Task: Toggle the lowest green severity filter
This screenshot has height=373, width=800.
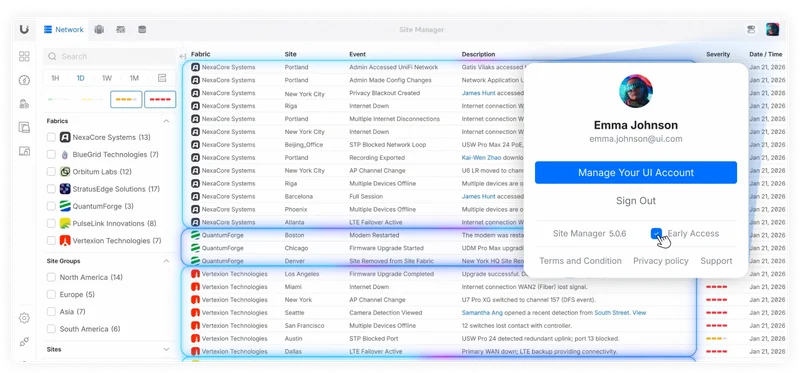Action: 58,99
